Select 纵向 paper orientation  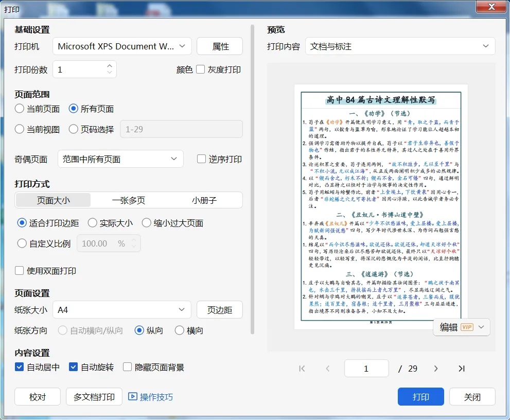[x=139, y=330]
